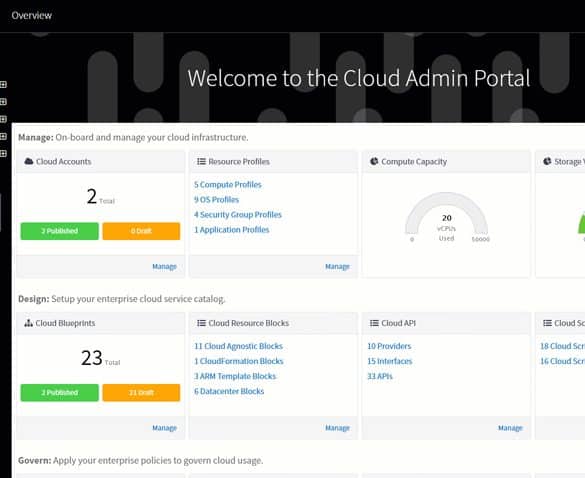Click the Design: Setup your enterprise section description
The image size is (585, 478).
click(122, 299)
